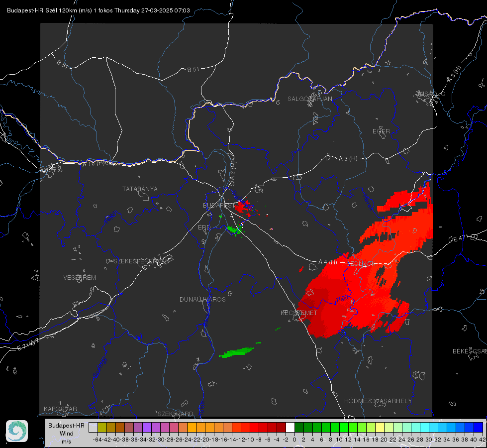Click the blue 'Pest' county label
487x448 pixels.
point(343,299)
